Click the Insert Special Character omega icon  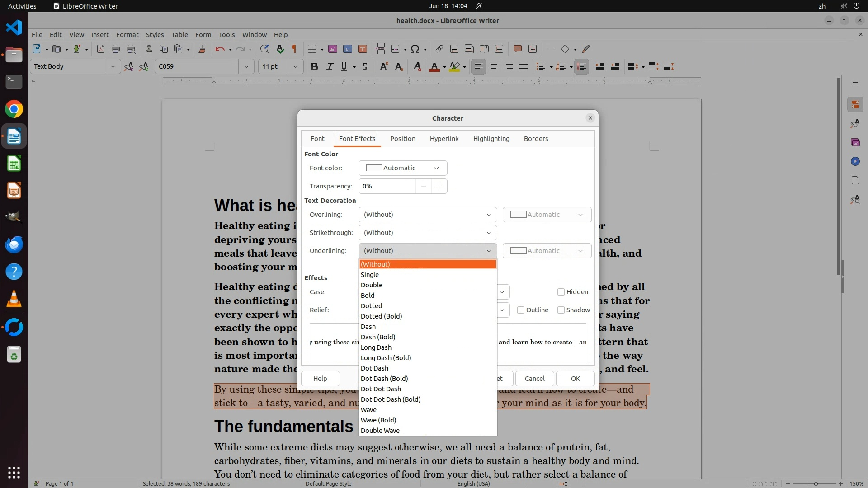[x=415, y=49]
